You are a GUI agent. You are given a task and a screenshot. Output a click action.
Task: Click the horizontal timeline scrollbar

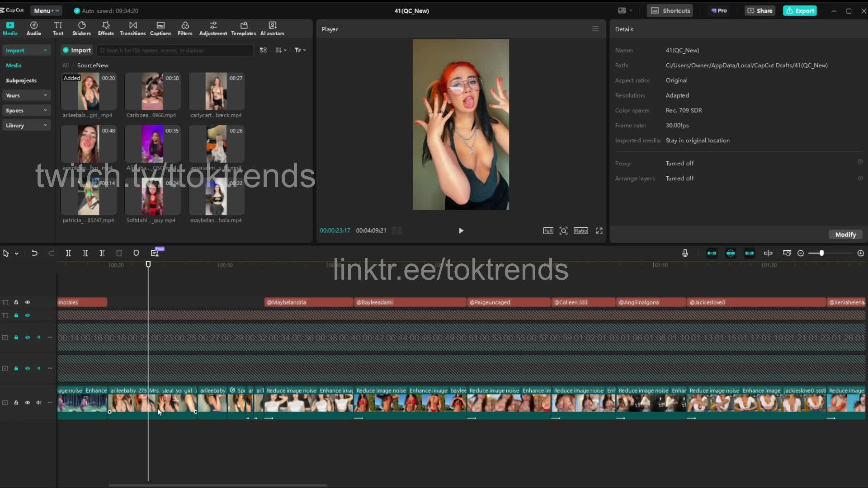tap(217, 485)
